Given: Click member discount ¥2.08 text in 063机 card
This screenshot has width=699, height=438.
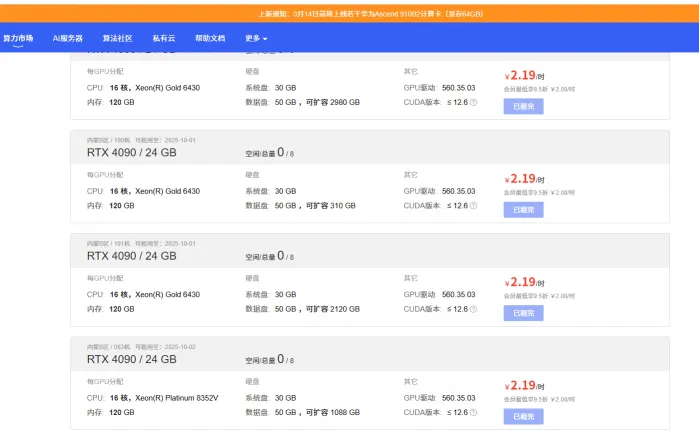Looking at the screenshot, I should 539,400.
